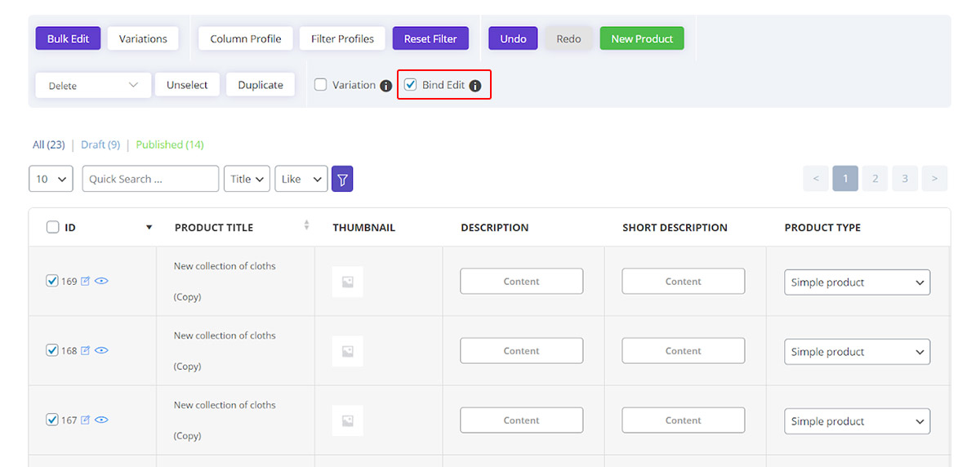This screenshot has height=467, width=980.
Task: Uncheck the Bind Edit checkbox
Action: pos(411,84)
